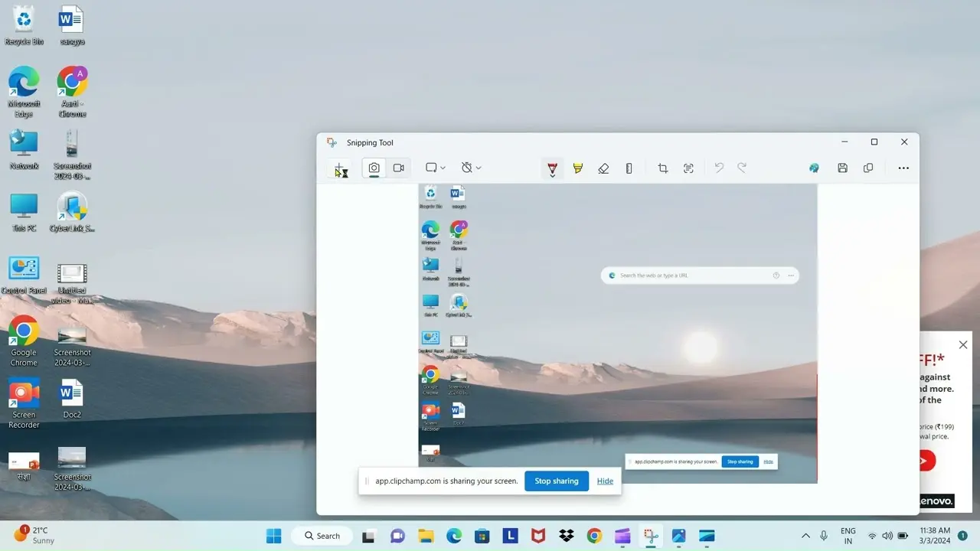Switch Snipping Tool to Snip camera mode
The image size is (980, 551).
[x=374, y=168]
